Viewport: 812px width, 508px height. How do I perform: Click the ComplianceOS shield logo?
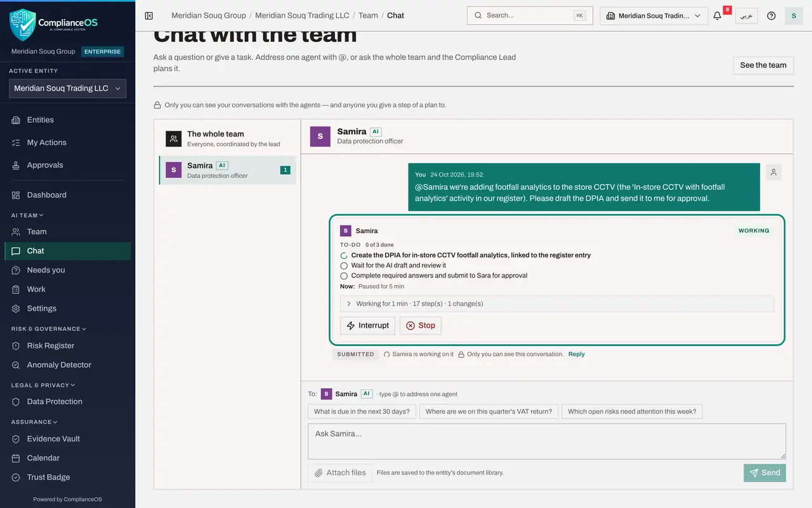[22, 24]
